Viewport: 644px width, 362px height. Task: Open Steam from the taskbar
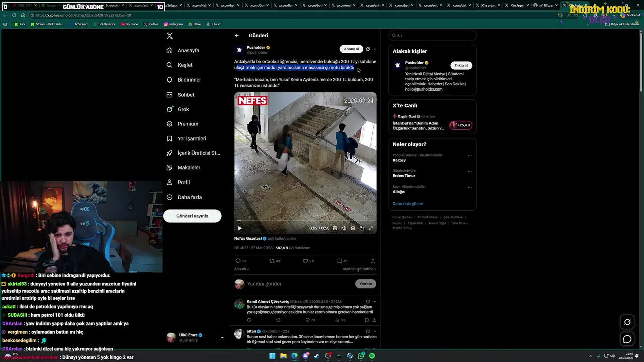point(316,356)
